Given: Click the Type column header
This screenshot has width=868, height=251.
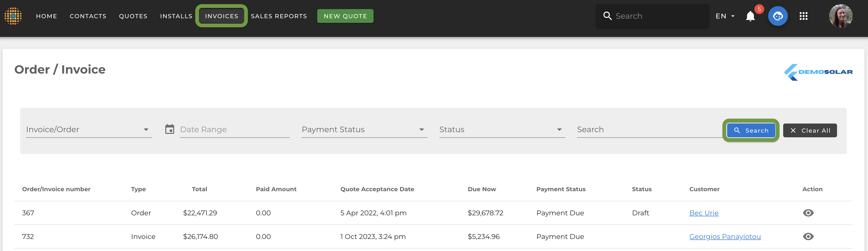Looking at the screenshot, I should coord(138,189).
